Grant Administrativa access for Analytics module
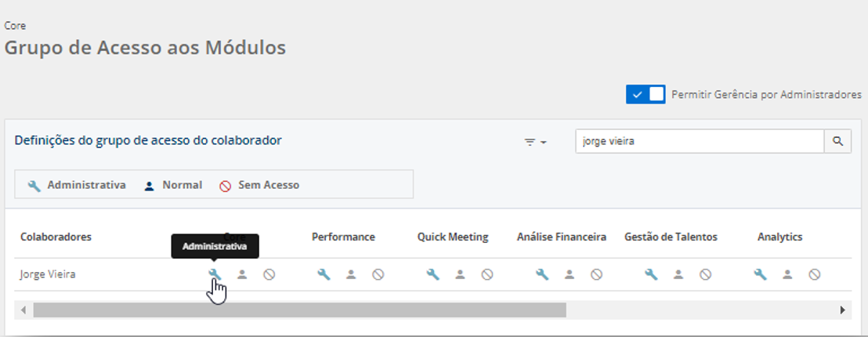The image size is (868, 337). coord(760,274)
